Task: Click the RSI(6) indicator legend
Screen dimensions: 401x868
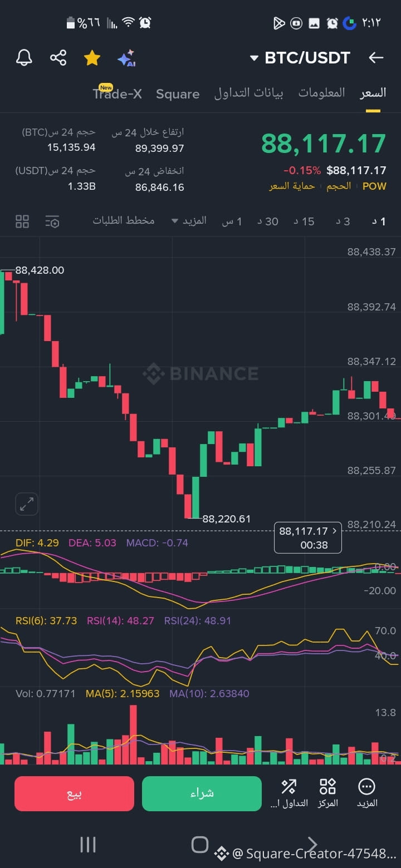Action: (x=46, y=620)
